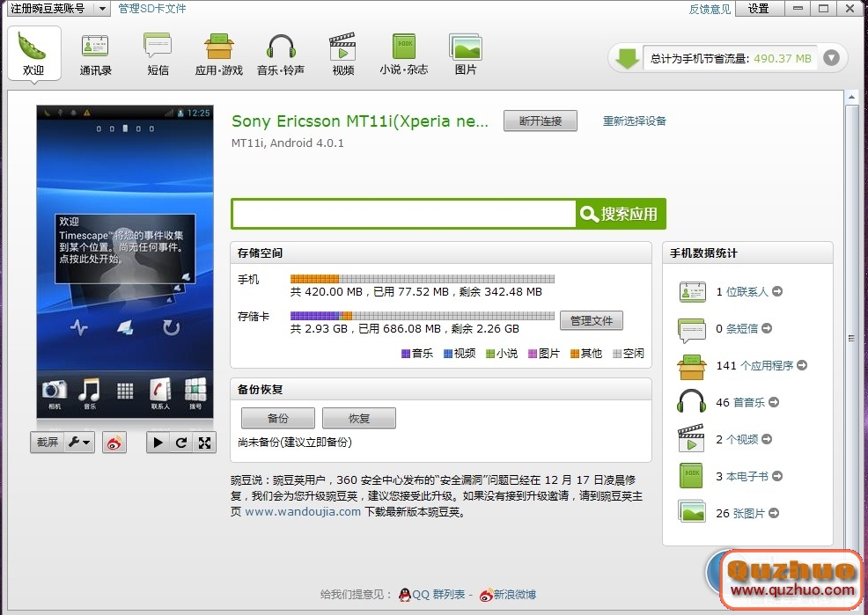Viewport: 868px width, 615px height.
Task: Open the www.wandoujia.com link
Action: (x=303, y=511)
